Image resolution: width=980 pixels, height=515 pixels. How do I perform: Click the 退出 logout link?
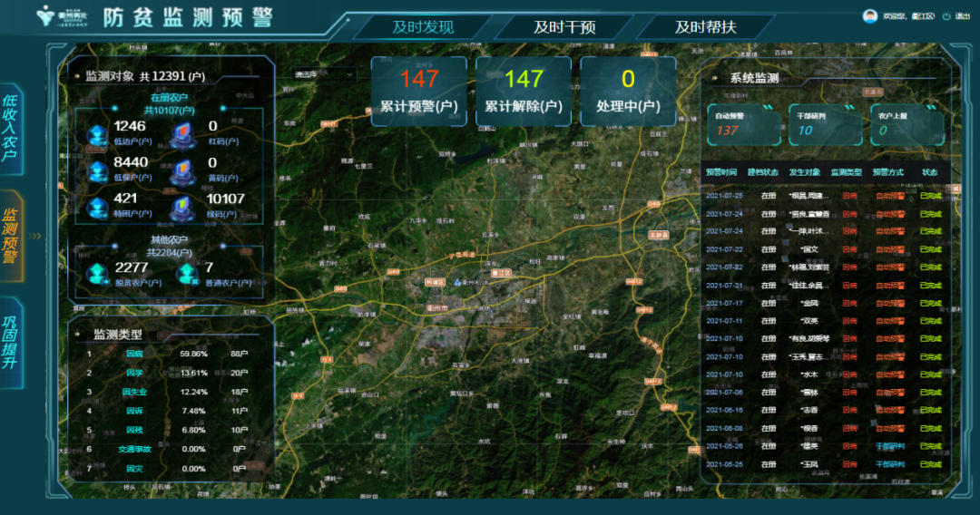click(x=963, y=16)
